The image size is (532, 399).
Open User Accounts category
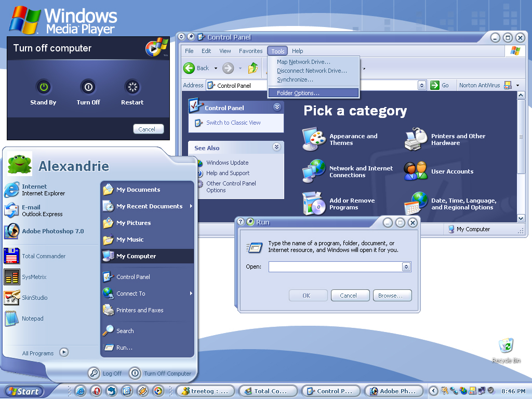click(x=438, y=171)
